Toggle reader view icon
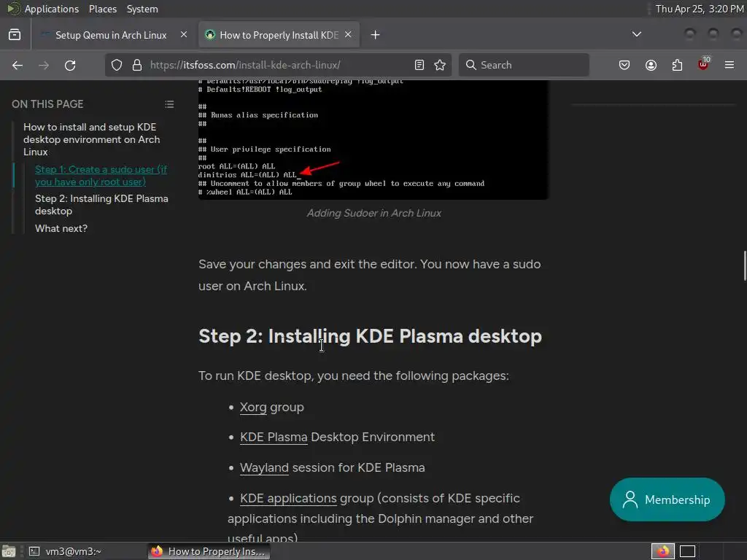The width and height of the screenshot is (747, 560). coord(419,65)
